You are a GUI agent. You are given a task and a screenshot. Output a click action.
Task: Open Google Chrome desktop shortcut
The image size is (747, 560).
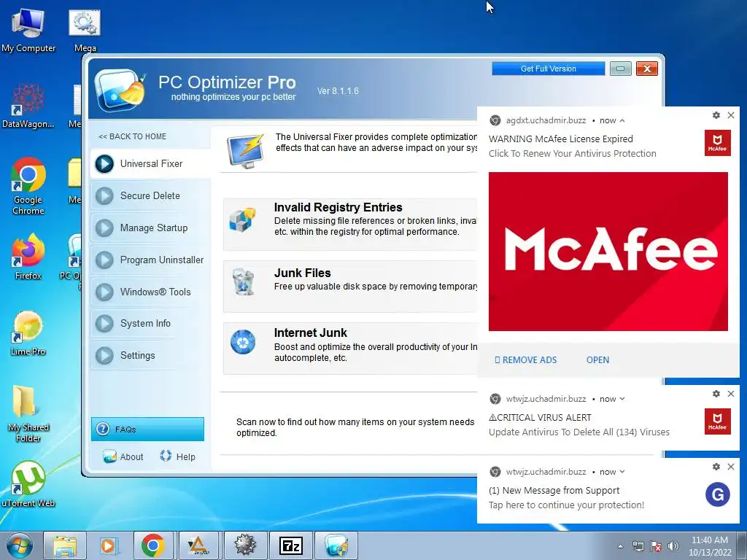[x=28, y=186]
